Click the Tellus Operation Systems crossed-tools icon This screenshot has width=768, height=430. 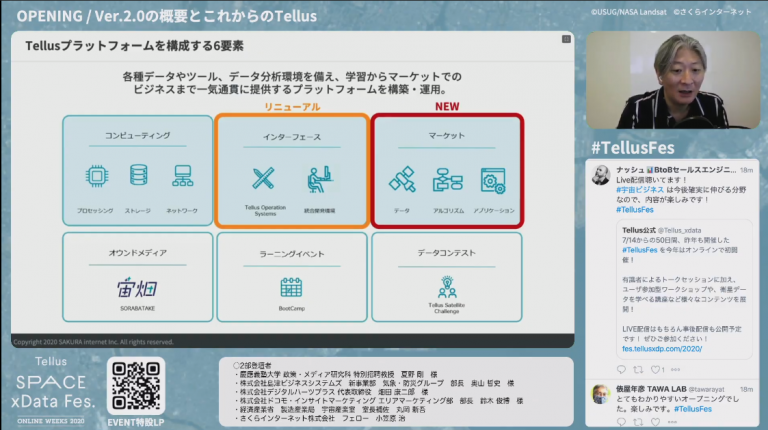[x=264, y=178]
